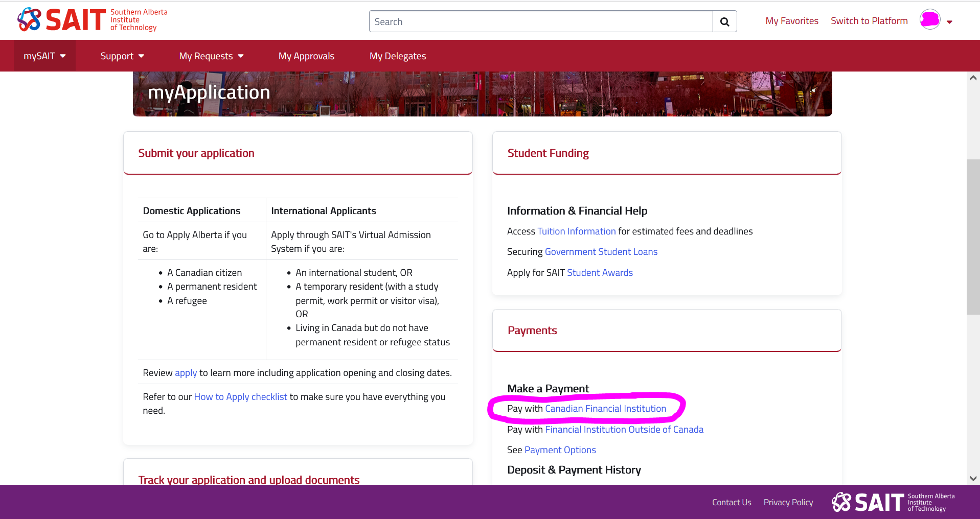Open the user avatar profile icon
The width and height of the screenshot is (980, 519).
coord(930,20)
